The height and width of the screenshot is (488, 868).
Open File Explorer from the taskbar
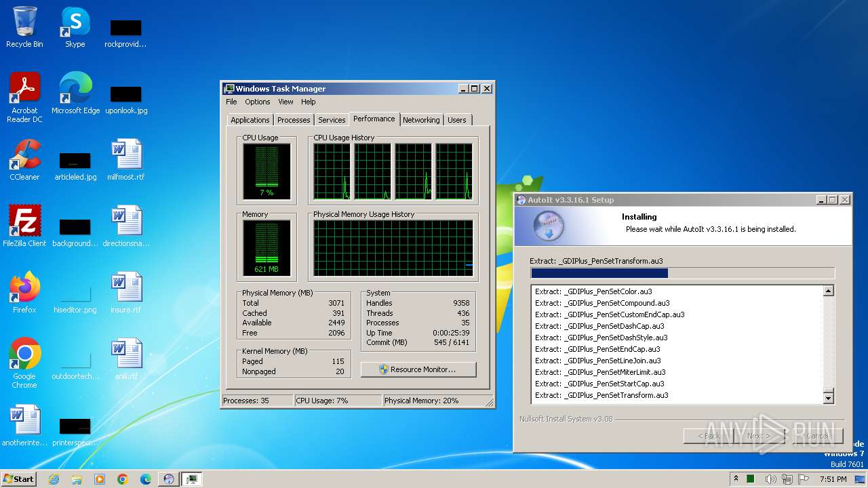pos(77,479)
